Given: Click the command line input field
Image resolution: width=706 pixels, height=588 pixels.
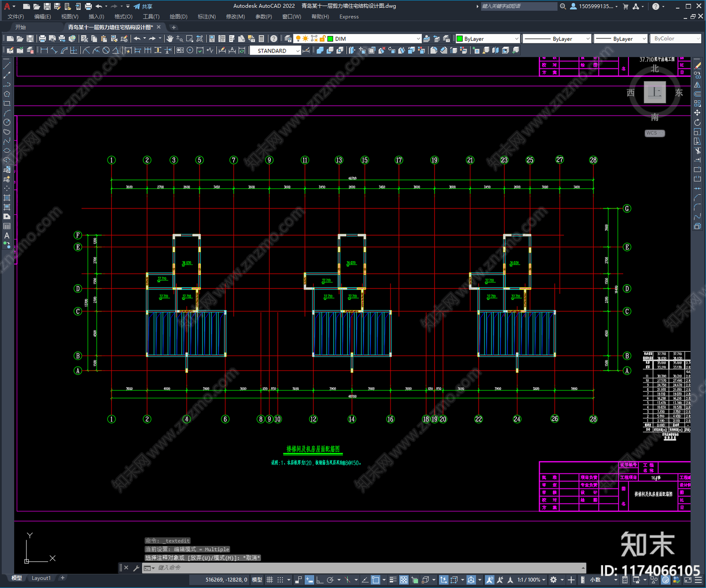Looking at the screenshot, I should tap(364, 568).
